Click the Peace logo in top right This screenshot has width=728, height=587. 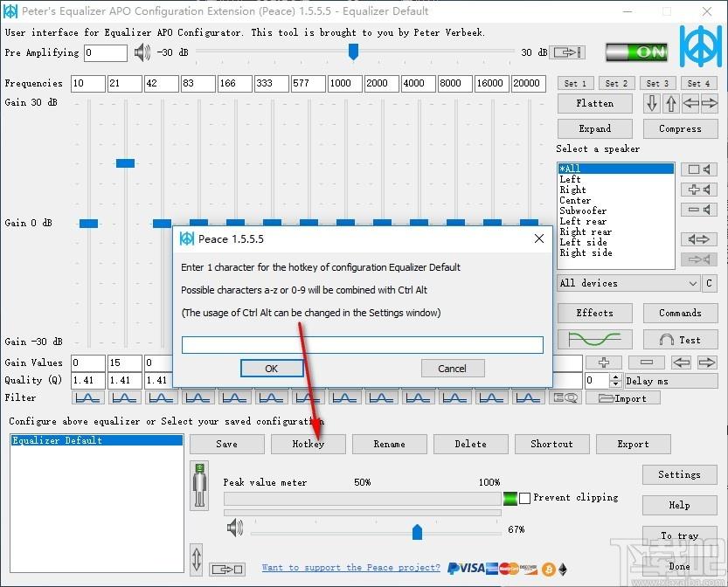point(701,46)
